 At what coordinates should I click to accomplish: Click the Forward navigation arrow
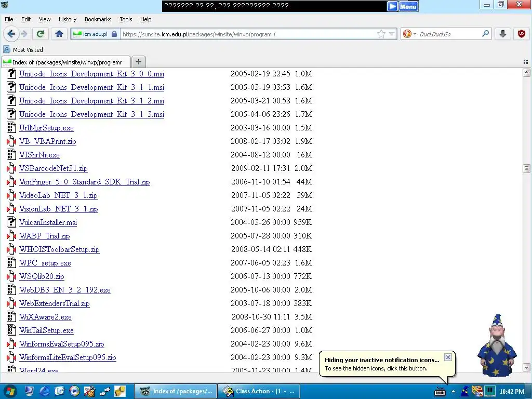click(x=24, y=34)
